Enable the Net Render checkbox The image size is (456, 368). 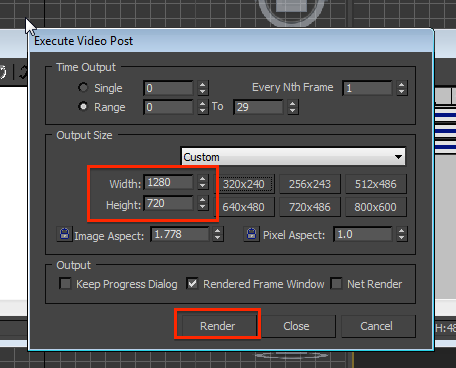click(x=336, y=284)
